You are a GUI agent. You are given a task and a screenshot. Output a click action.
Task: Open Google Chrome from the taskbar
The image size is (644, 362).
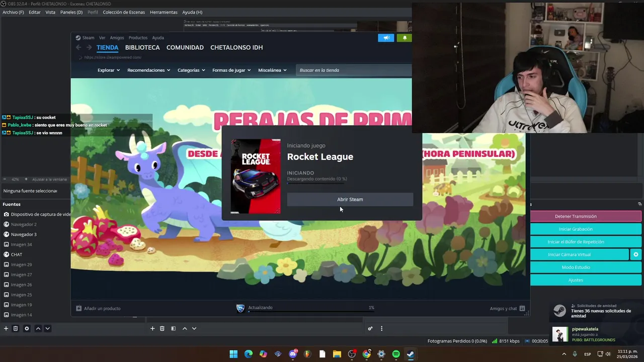click(366, 354)
